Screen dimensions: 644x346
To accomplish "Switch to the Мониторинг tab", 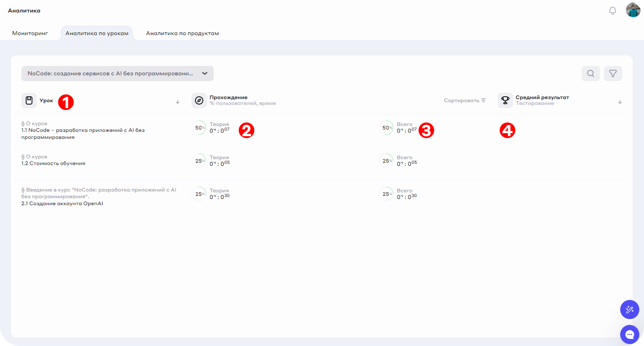I will coord(30,33).
